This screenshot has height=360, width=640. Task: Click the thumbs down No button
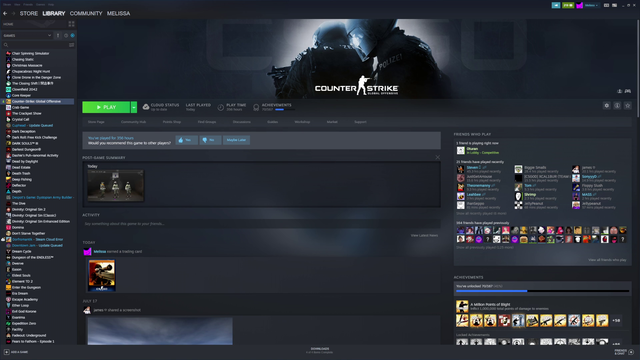pos(210,140)
